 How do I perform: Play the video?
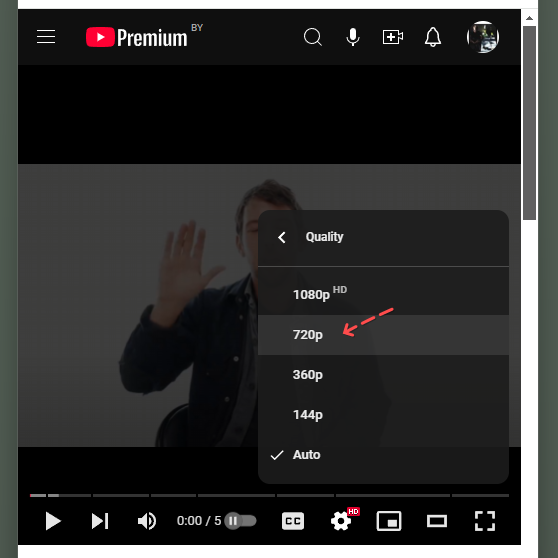point(53,521)
